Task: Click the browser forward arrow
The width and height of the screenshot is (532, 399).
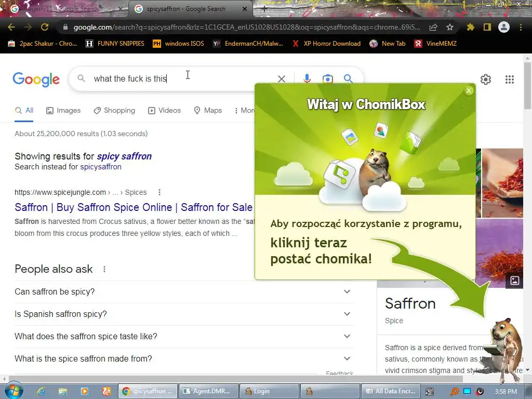Action: click(28, 27)
